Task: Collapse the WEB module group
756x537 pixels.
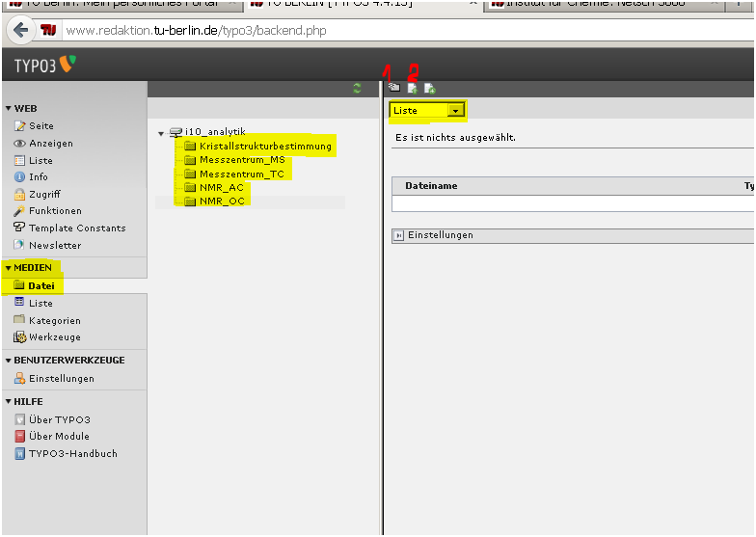Action: (8, 108)
